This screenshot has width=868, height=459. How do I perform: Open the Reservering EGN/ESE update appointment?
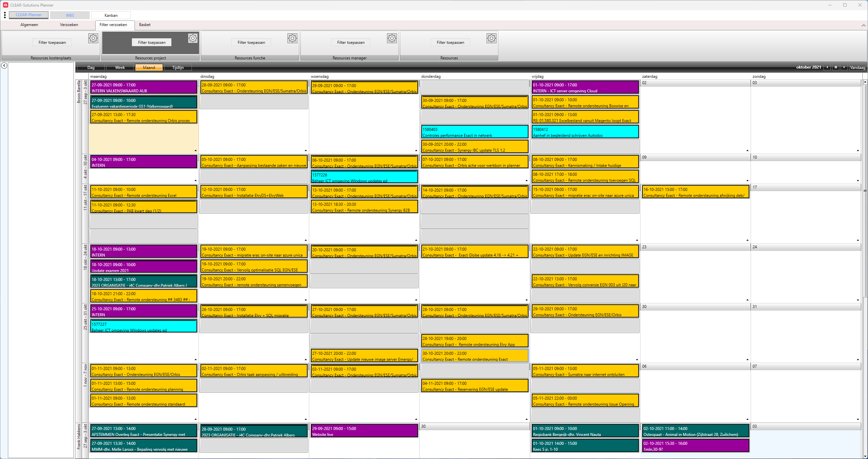(x=475, y=385)
